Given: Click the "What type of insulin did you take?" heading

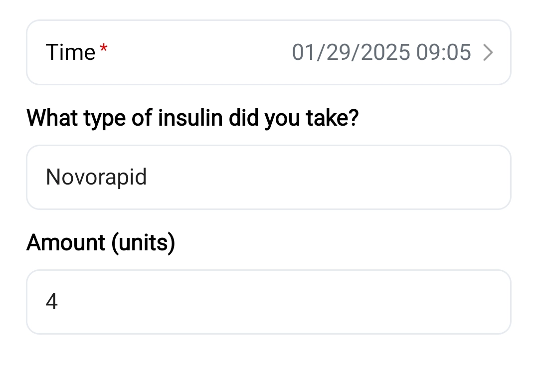Looking at the screenshot, I should point(192,118).
